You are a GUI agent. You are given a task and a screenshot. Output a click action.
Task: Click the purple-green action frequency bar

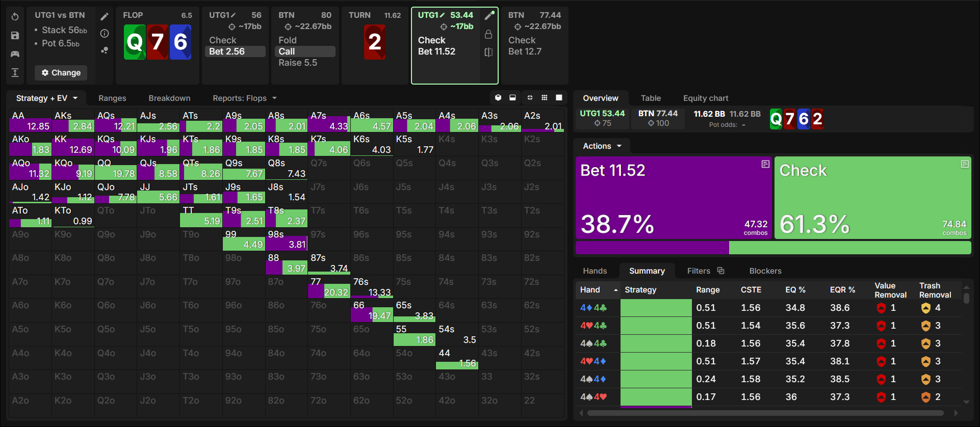[773, 248]
